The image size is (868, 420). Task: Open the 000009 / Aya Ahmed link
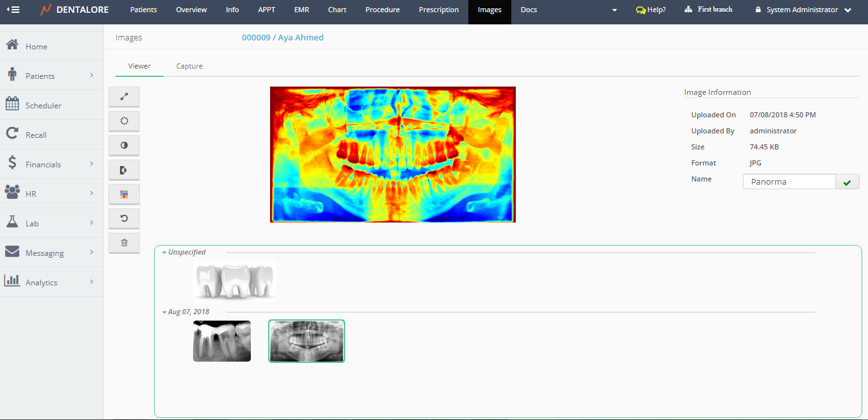coord(282,38)
